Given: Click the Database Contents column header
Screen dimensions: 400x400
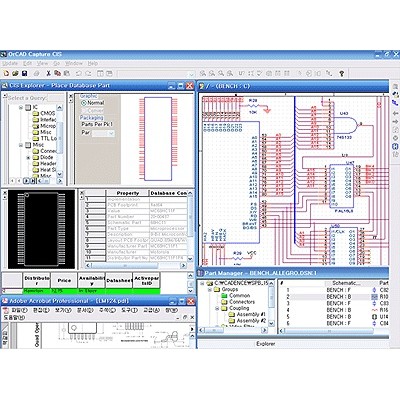Looking at the screenshot, I should 169,193.
